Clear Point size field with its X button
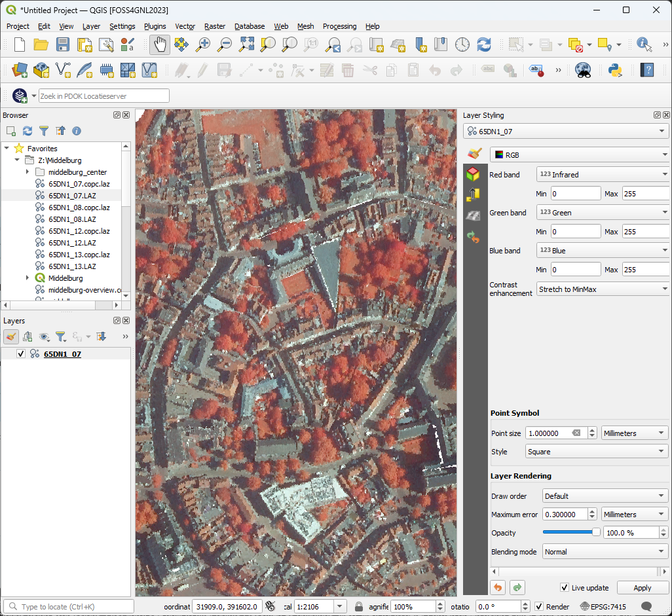The height and width of the screenshot is (616, 672). pos(576,433)
